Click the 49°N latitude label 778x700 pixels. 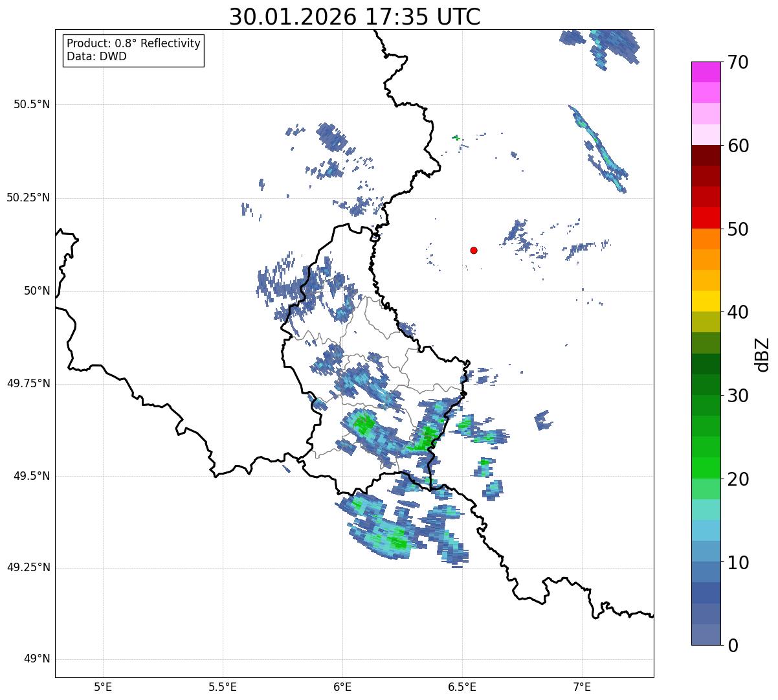[x=37, y=659]
